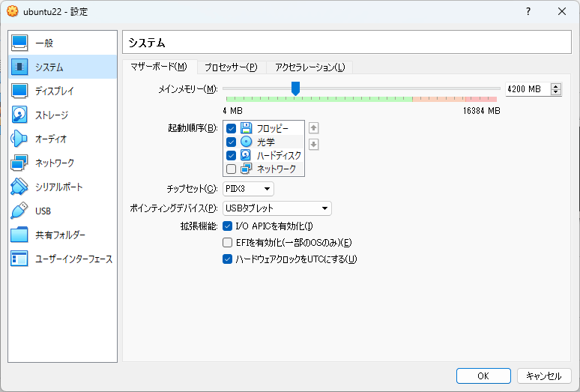Click the red zone of memory scale
The width and height of the screenshot is (580, 392).
coord(481,99)
